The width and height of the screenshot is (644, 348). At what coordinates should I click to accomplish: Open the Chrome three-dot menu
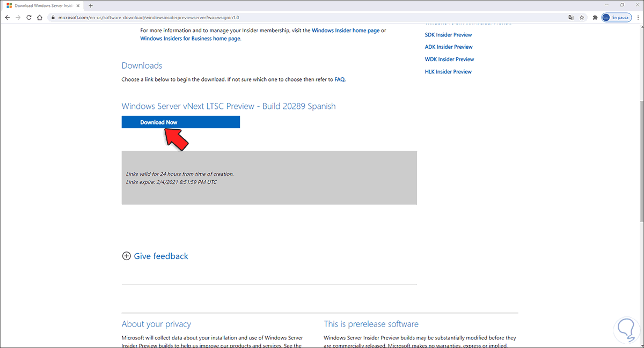(637, 17)
